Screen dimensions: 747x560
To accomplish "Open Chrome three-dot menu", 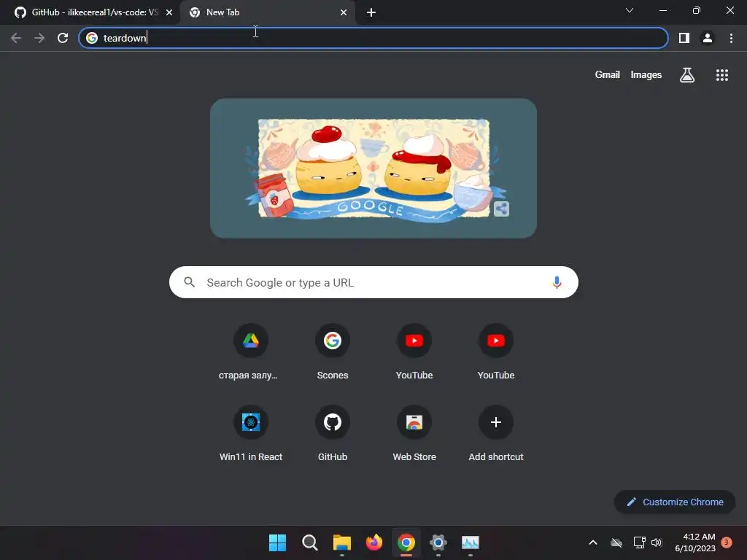I will click(x=731, y=38).
